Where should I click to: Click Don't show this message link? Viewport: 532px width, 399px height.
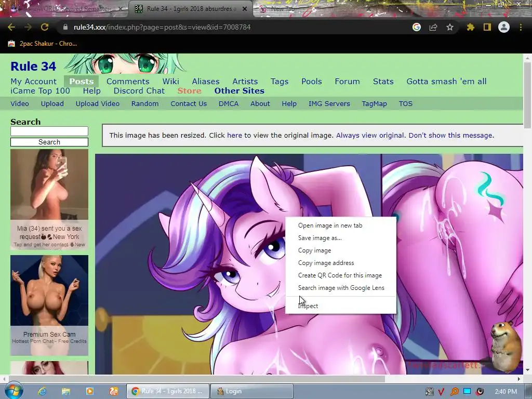coord(450,136)
